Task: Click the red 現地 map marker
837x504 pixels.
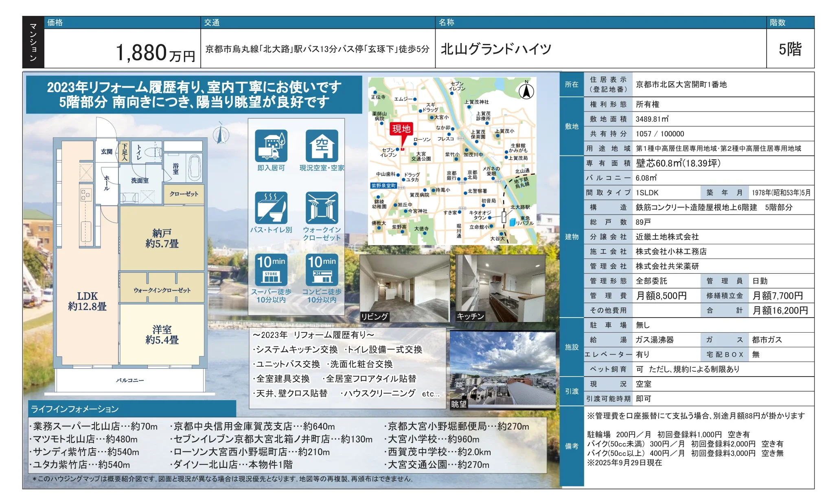Action: point(401,132)
